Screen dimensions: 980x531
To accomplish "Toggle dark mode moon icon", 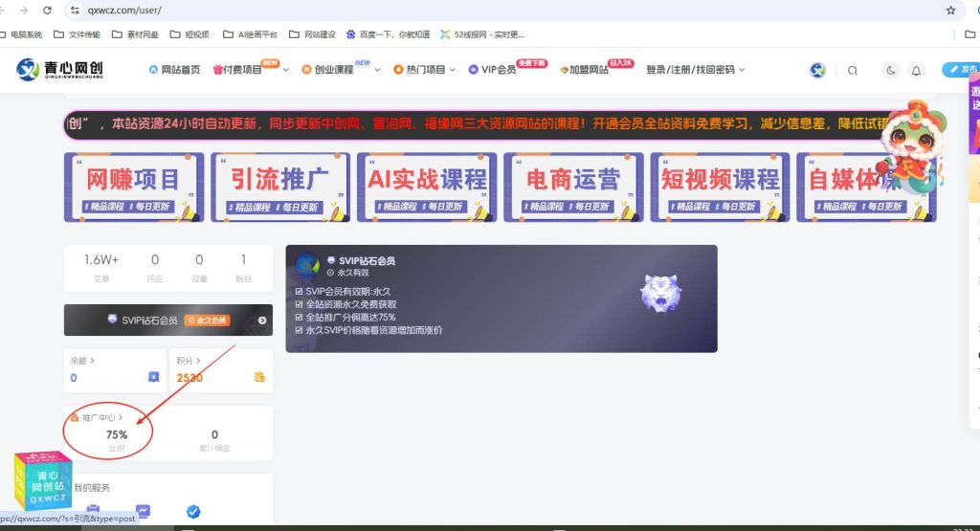I will [x=891, y=70].
